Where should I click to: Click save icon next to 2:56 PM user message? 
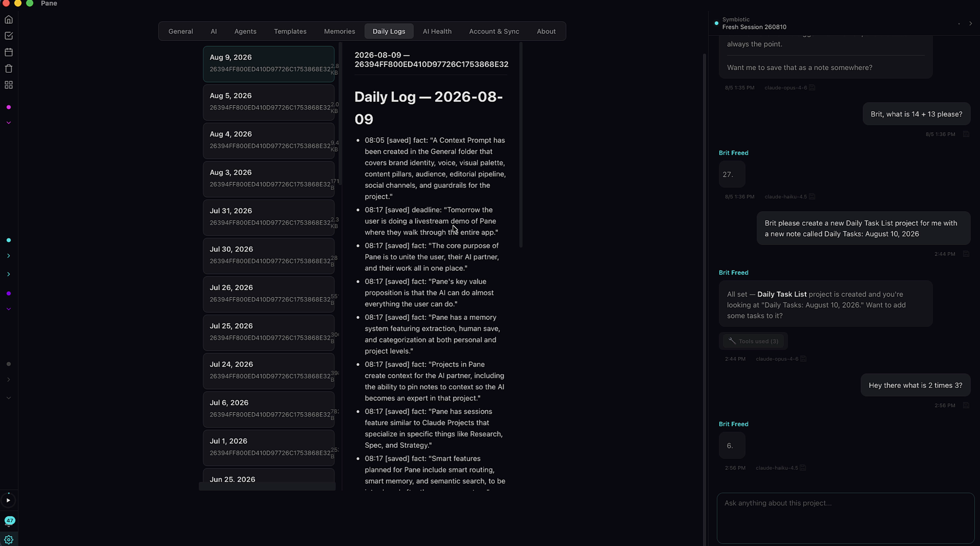tap(966, 405)
